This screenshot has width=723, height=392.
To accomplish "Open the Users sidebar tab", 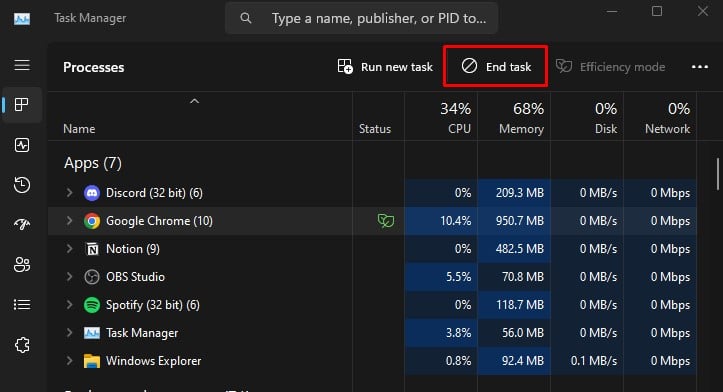I will (x=22, y=265).
